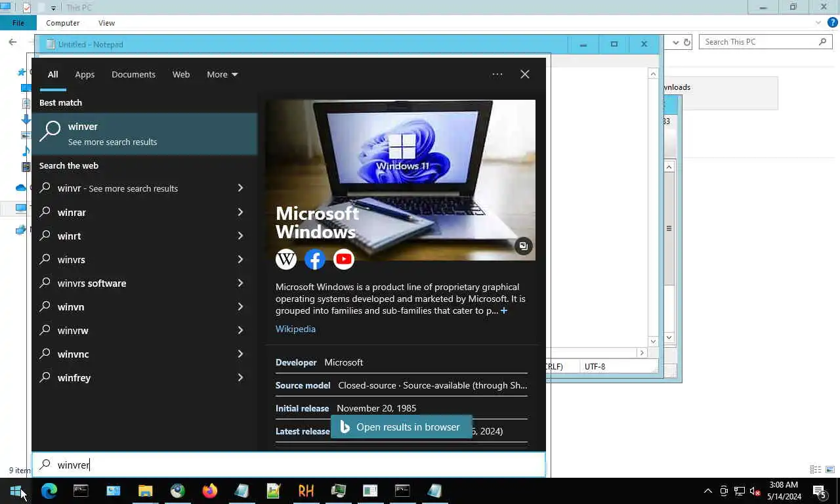Image resolution: width=840 pixels, height=504 pixels.
Task: Expand the winvr suggestion chevron
Action: tap(240, 188)
